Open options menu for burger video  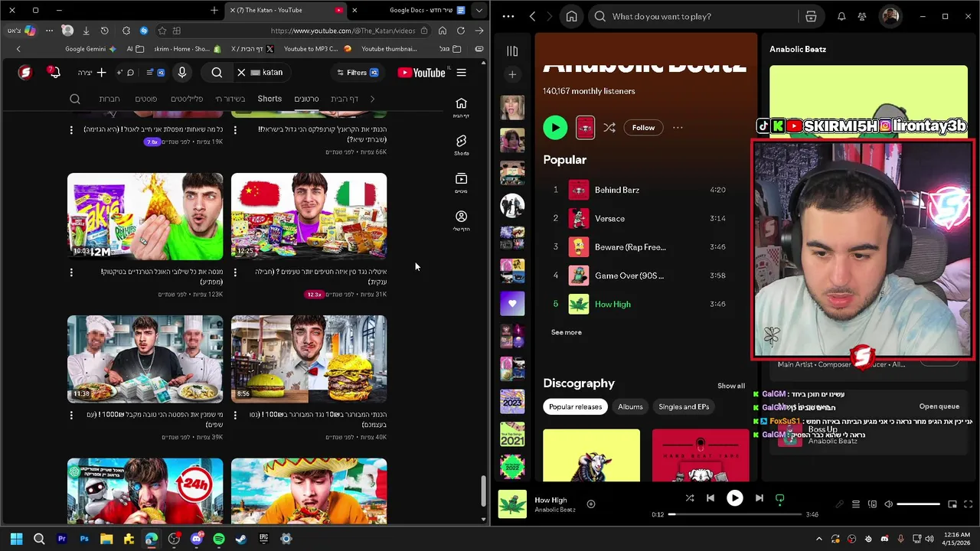[235, 415]
